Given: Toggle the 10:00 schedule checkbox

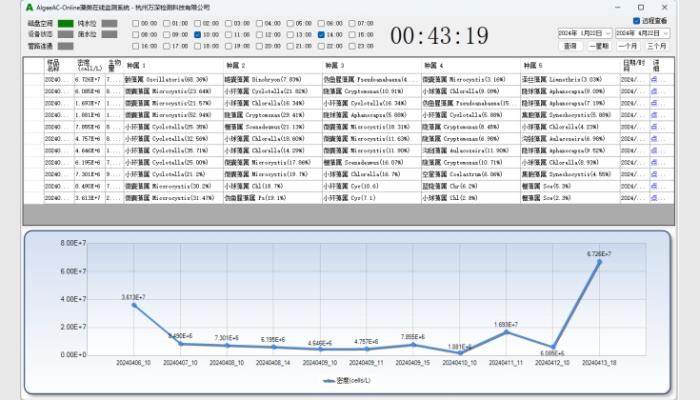Looking at the screenshot, I should [x=198, y=34].
